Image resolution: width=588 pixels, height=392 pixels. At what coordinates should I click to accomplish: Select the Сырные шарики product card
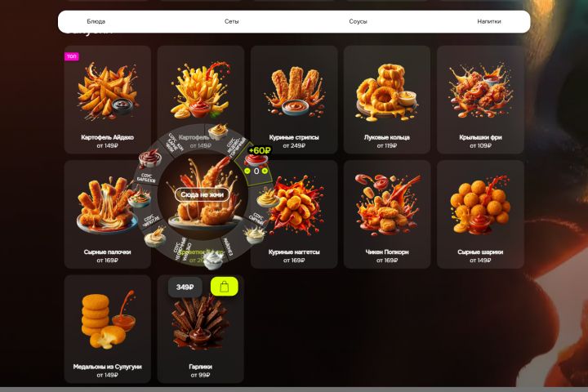[x=480, y=215]
